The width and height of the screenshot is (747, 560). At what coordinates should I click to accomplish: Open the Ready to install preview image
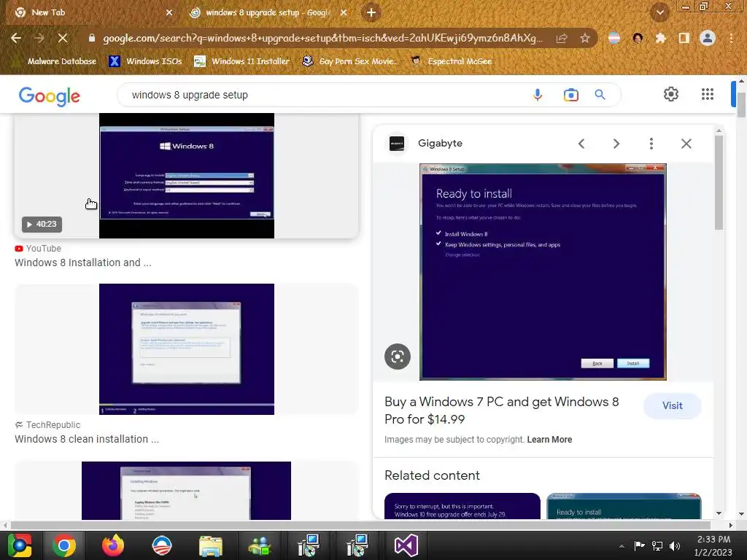tap(543, 272)
